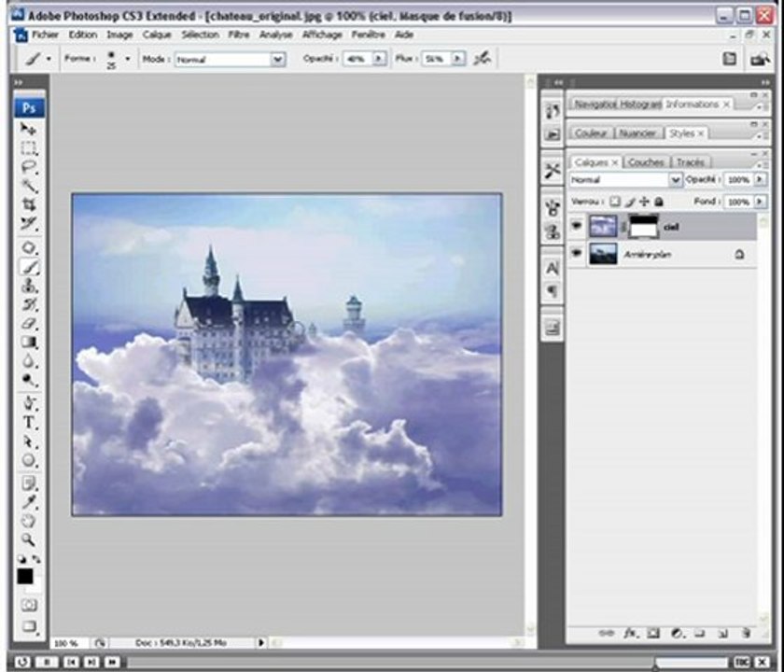Image resolution: width=784 pixels, height=672 pixels.
Task: Open the Opacité slider arrow in options bar
Action: pyautogui.click(x=379, y=59)
